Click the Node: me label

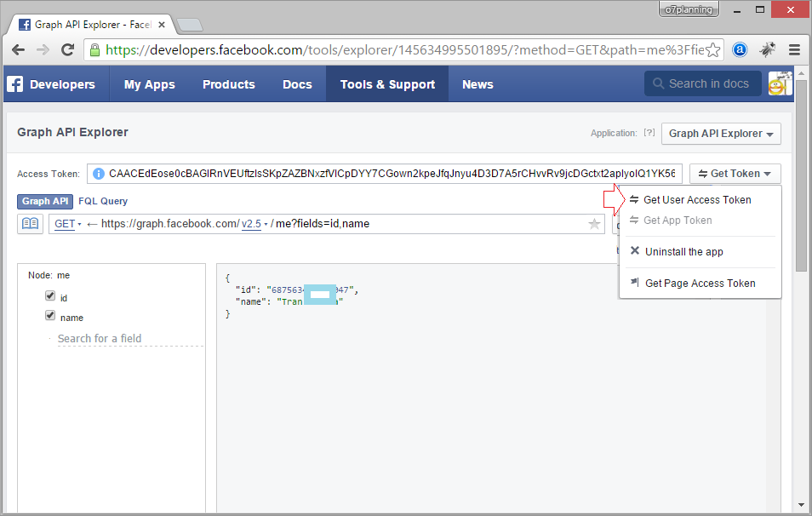[49, 275]
